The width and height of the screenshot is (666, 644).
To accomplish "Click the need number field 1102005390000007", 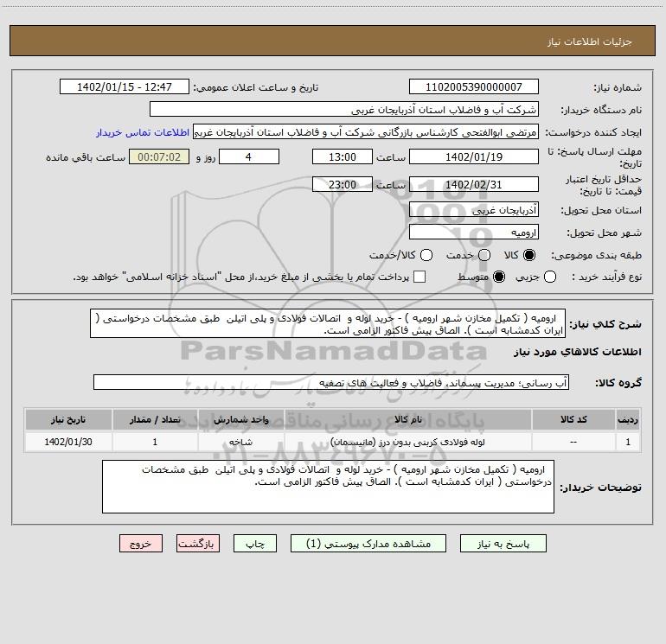I will 474,86.
